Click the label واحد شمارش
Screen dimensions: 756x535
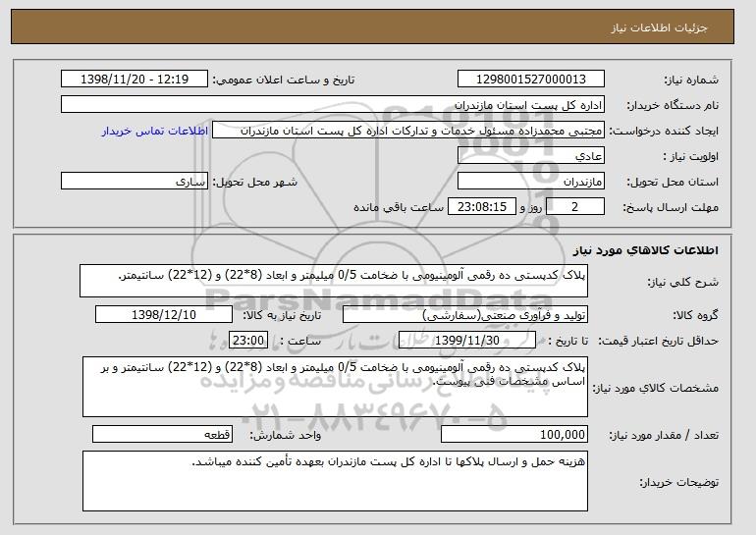[285, 435]
